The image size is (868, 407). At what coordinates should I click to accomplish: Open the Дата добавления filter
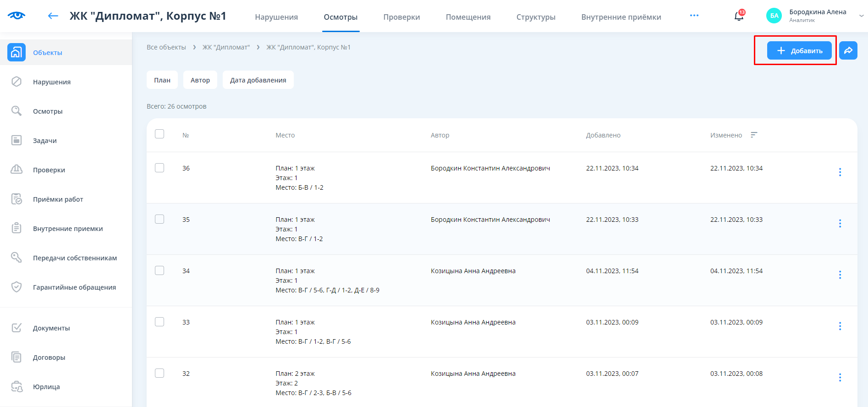258,80
